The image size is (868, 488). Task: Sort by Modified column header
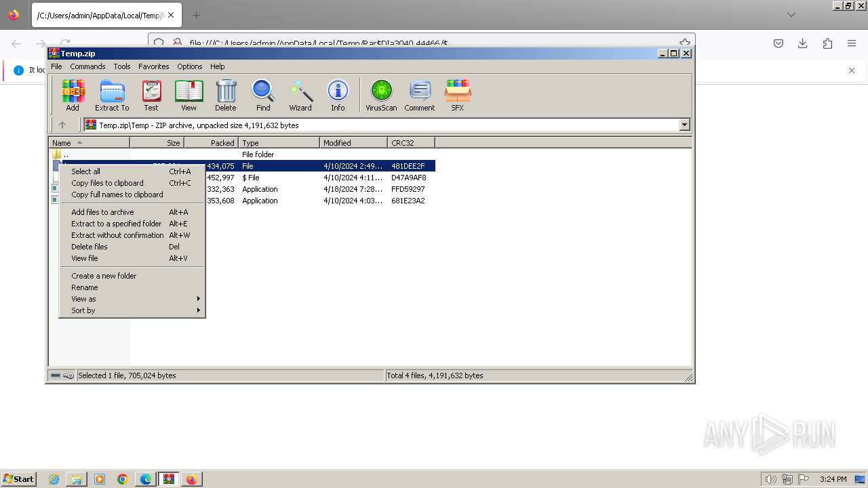pos(354,143)
